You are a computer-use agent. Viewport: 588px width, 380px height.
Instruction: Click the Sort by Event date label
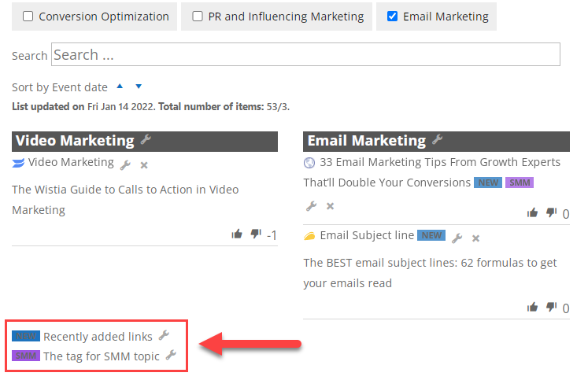click(x=60, y=87)
